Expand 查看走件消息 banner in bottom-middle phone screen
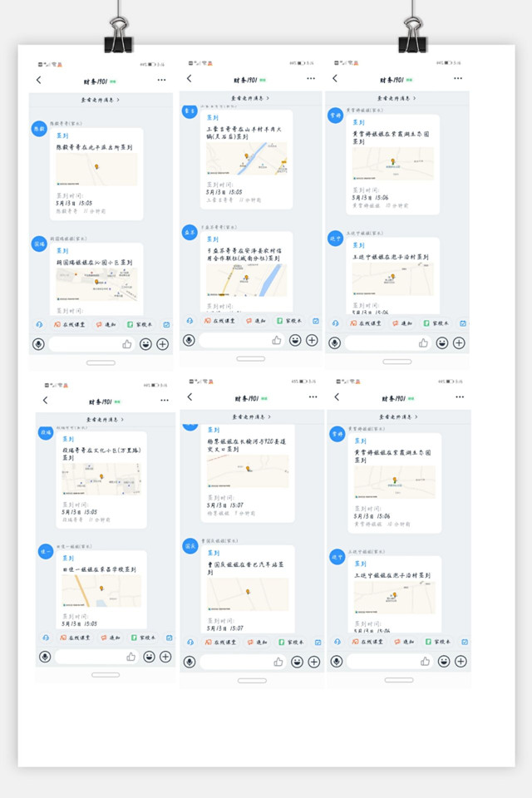The image size is (532, 798). (252, 416)
